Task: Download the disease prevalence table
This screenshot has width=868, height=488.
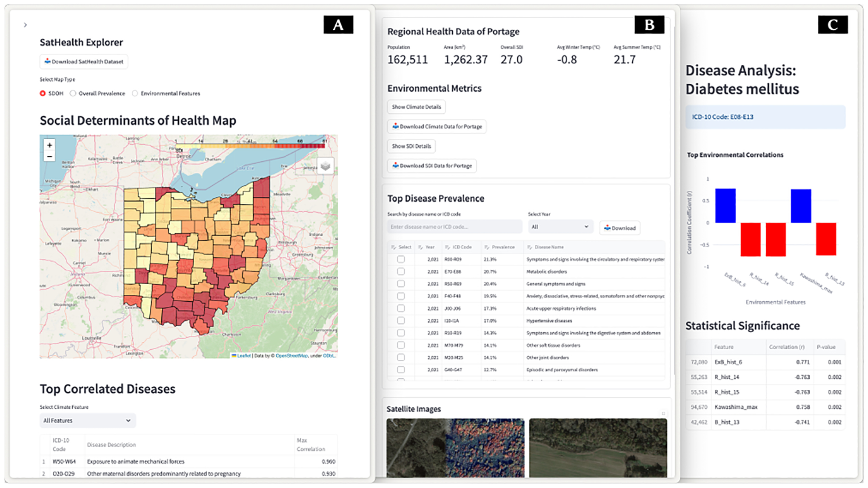Action: tap(620, 228)
